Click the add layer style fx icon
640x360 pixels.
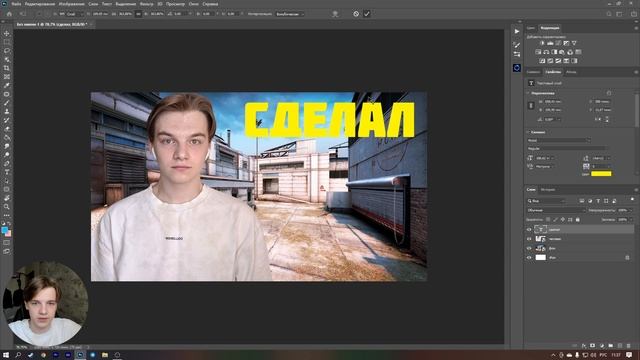[x=584, y=346]
